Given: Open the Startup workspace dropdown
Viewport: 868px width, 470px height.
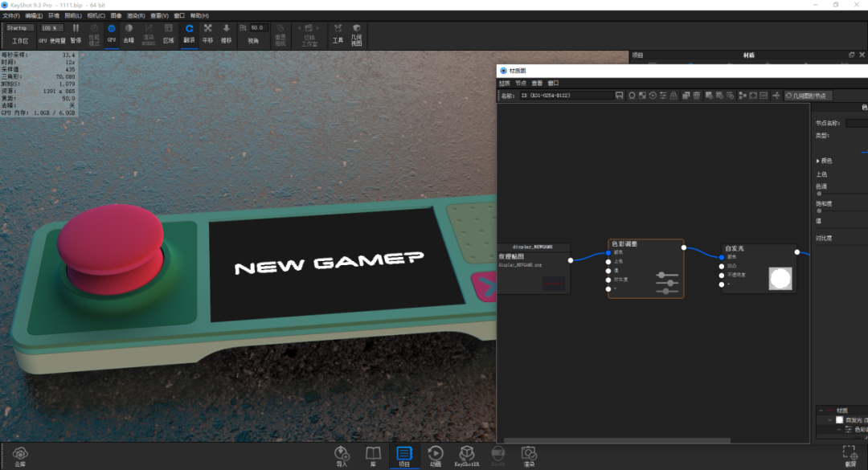Looking at the screenshot, I should [x=20, y=27].
